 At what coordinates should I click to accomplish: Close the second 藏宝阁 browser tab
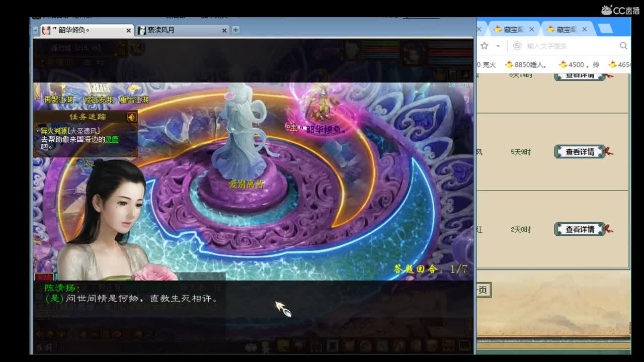click(585, 30)
